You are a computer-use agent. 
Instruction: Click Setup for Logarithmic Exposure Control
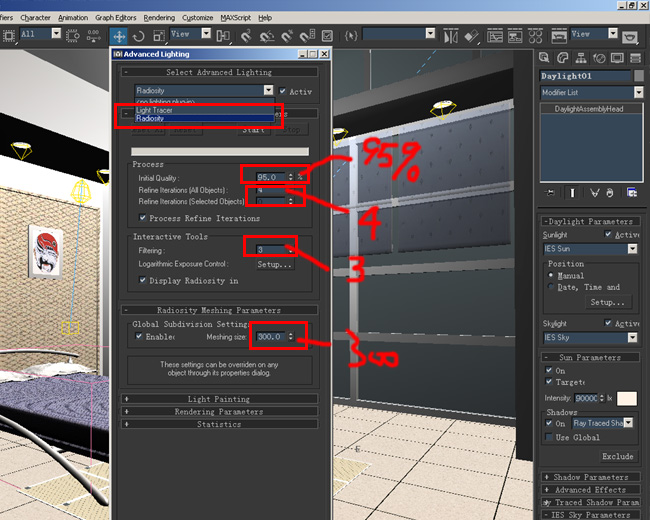[x=274, y=264]
